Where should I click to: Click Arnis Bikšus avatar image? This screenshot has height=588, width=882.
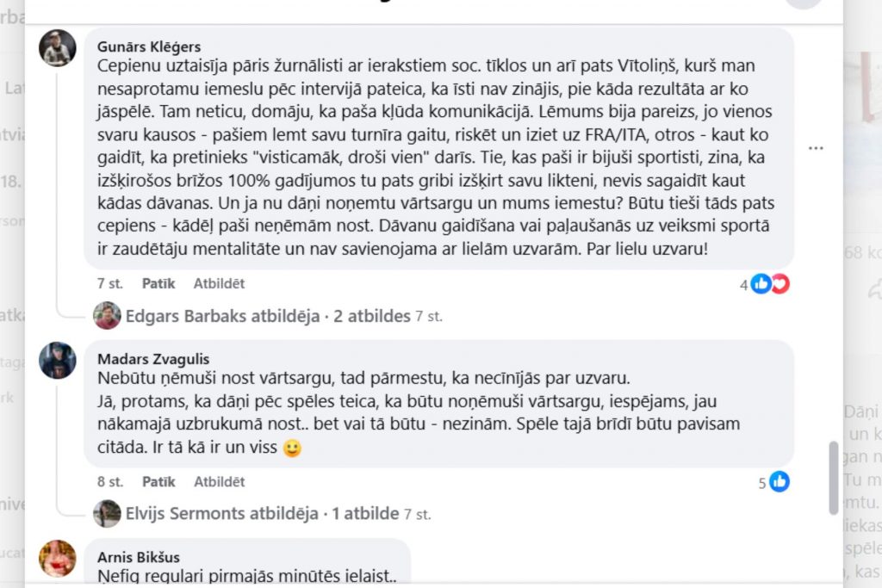[58, 558]
